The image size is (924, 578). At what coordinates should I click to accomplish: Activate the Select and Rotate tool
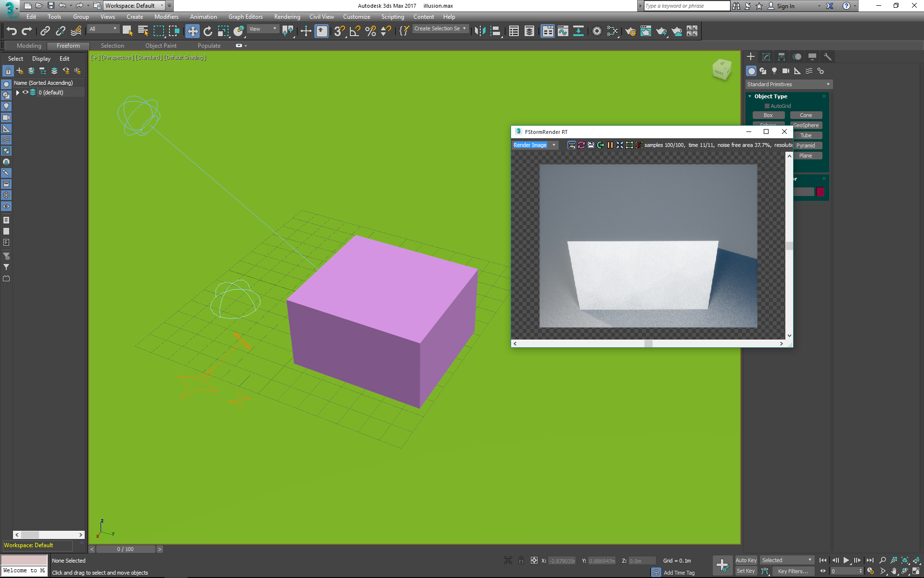(208, 31)
